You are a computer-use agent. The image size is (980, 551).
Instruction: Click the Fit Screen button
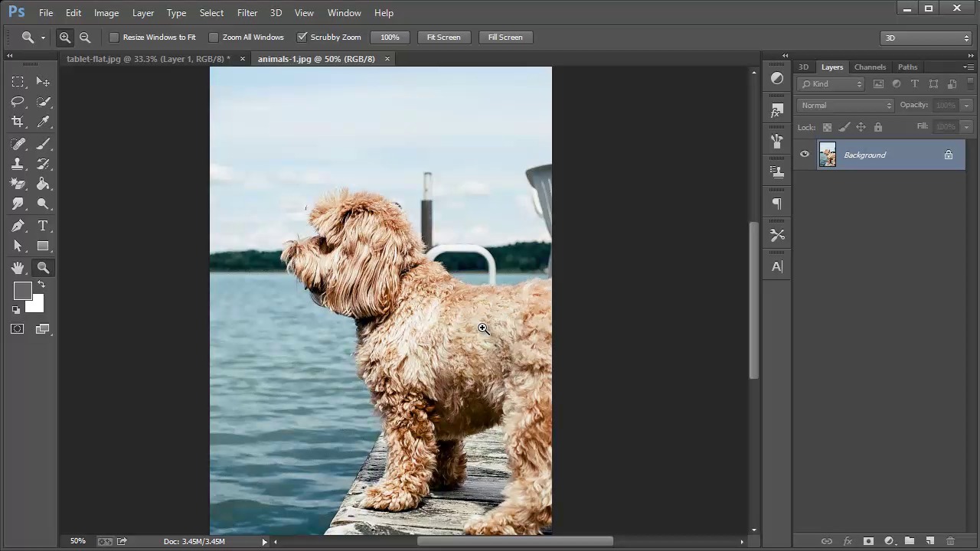pos(443,37)
